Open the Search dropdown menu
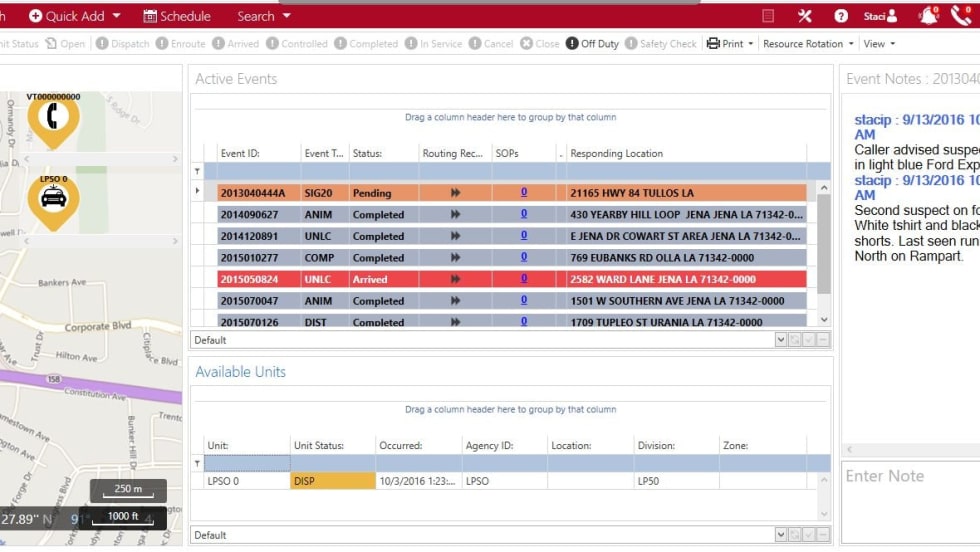This screenshot has width=980, height=552. click(264, 16)
